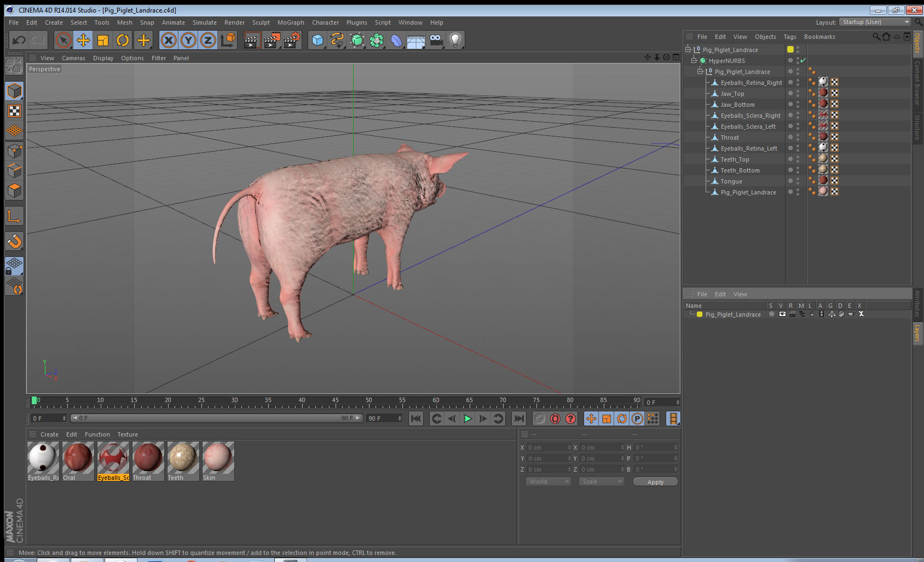Play the animation forward
The width and height of the screenshot is (924, 562).
(x=467, y=419)
